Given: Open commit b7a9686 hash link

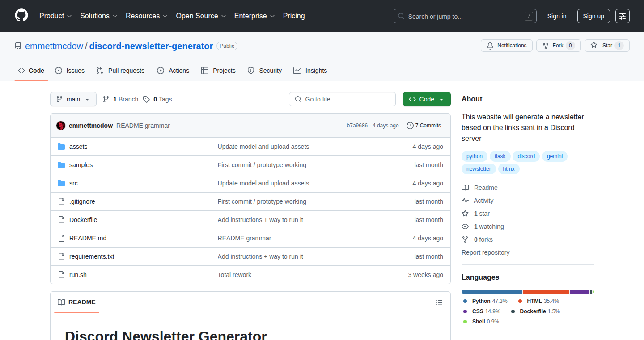Looking at the screenshot, I should 357,126.
